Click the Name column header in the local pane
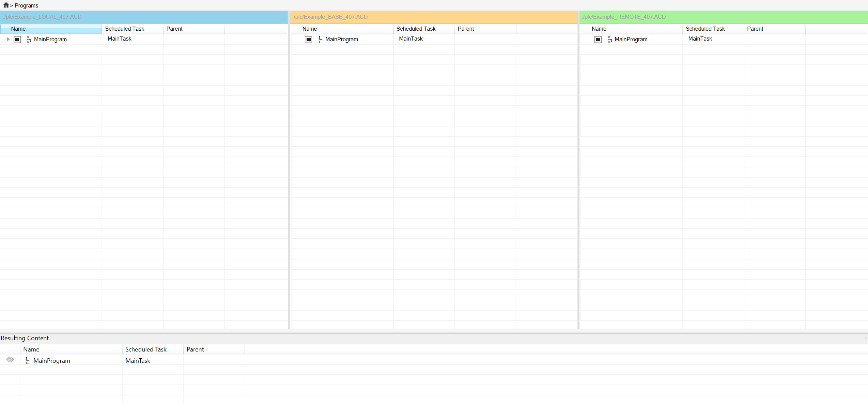The image size is (868, 404). 18,29
